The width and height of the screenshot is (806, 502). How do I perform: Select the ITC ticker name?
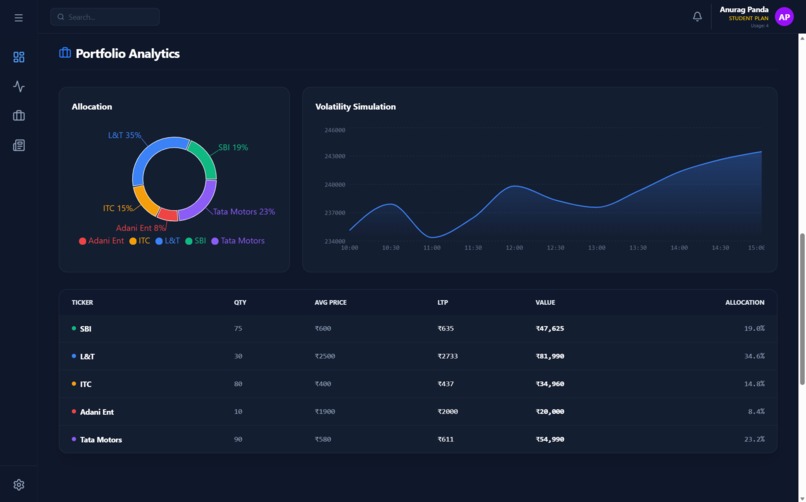[x=85, y=384]
